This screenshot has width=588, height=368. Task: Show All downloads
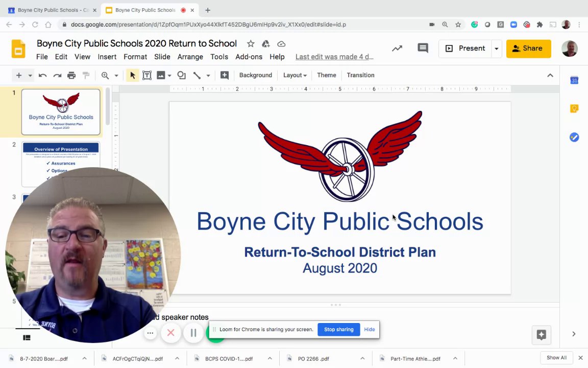pyautogui.click(x=556, y=357)
